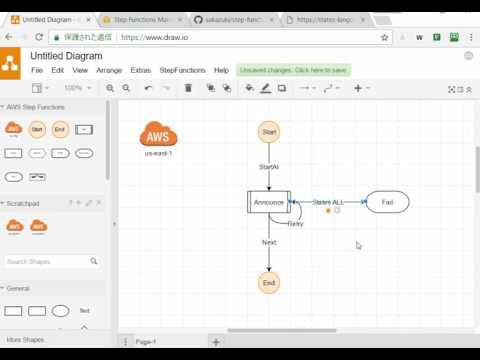Click the first Scratchpad cloud item
480x360 pixels.
[x=15, y=226]
